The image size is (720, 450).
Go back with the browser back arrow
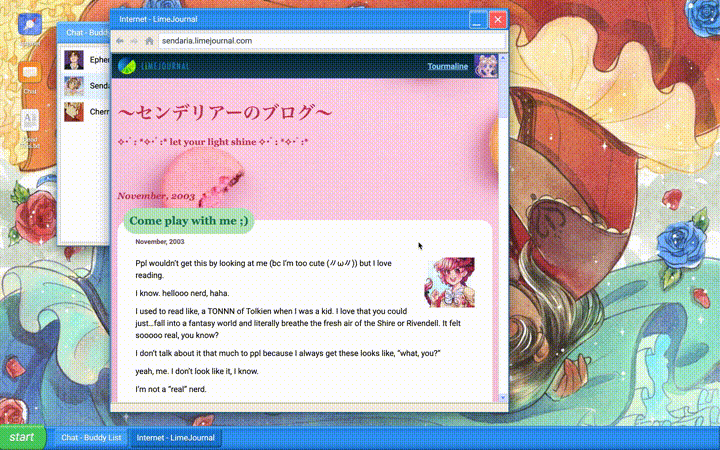[x=120, y=41]
